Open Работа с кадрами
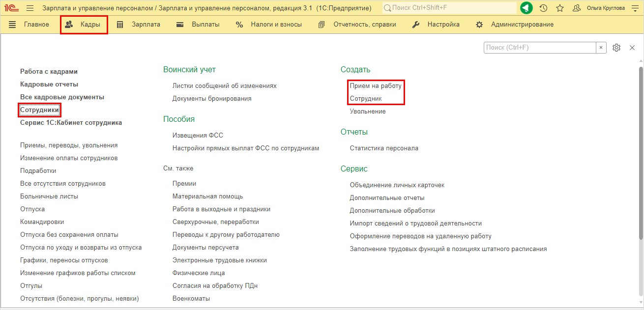This screenshot has width=644, height=310. (x=49, y=72)
